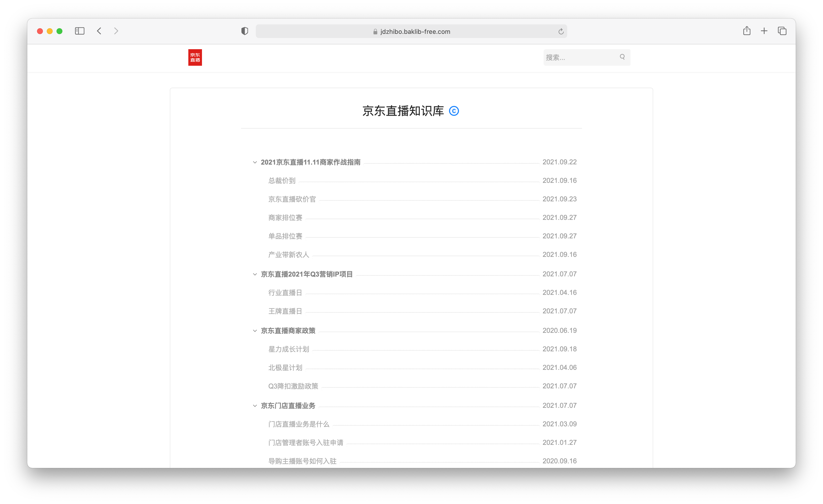Open the 星力成长计划 article

click(288, 349)
